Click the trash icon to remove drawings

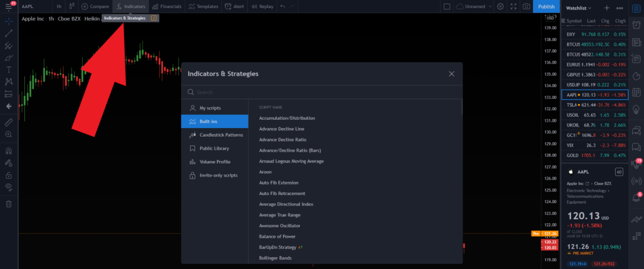[8, 204]
